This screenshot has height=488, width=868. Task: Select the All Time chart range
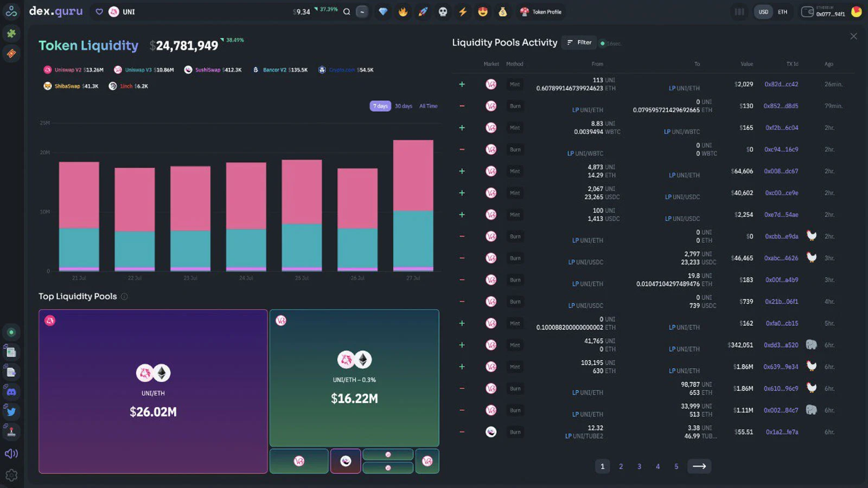(x=428, y=106)
